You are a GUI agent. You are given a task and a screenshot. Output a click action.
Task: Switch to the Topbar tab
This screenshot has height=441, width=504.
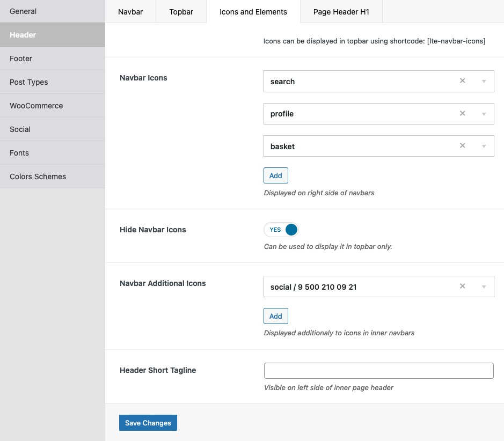coord(181,12)
